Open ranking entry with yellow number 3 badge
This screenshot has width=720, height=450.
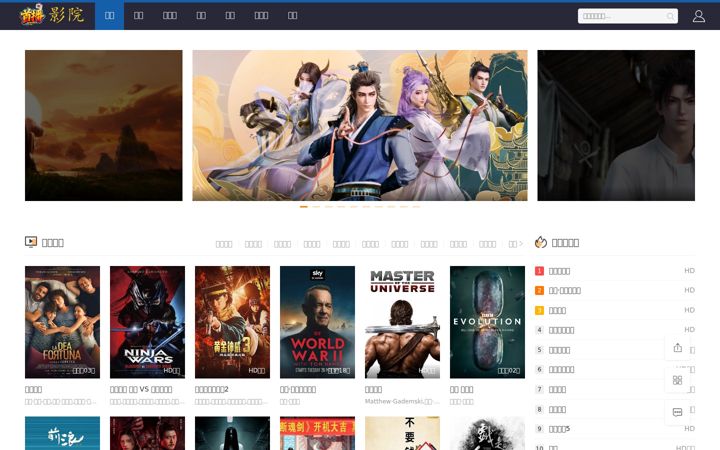(x=615, y=310)
